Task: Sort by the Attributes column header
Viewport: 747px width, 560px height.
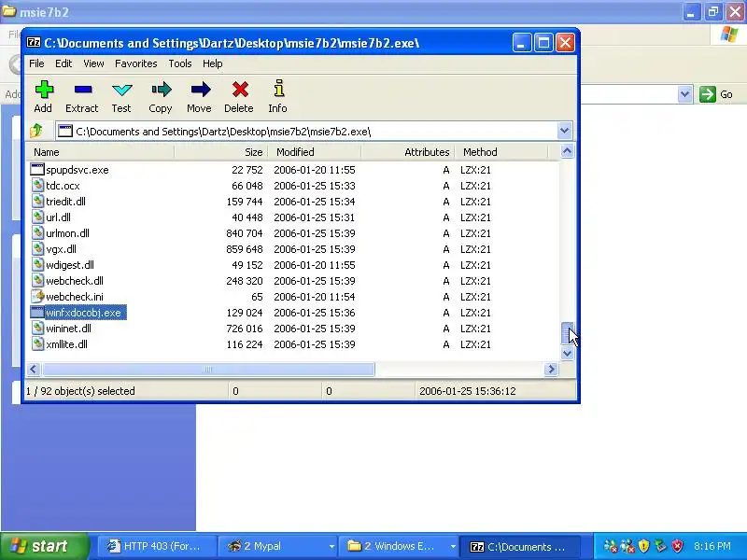Action: point(408,152)
